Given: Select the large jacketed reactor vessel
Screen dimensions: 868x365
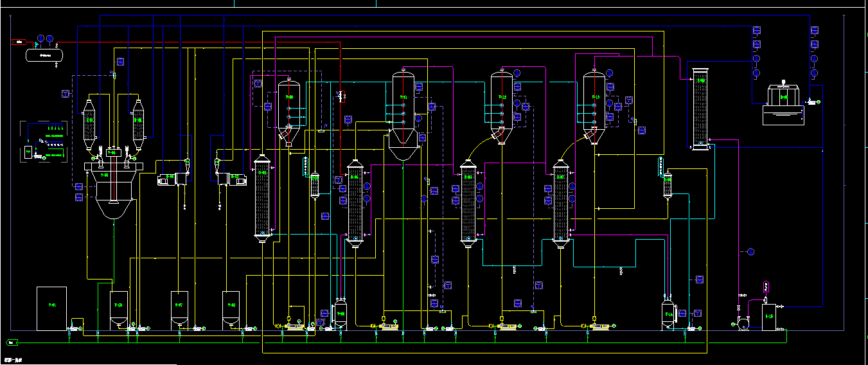Looking at the screenshot, I should pos(113,193).
